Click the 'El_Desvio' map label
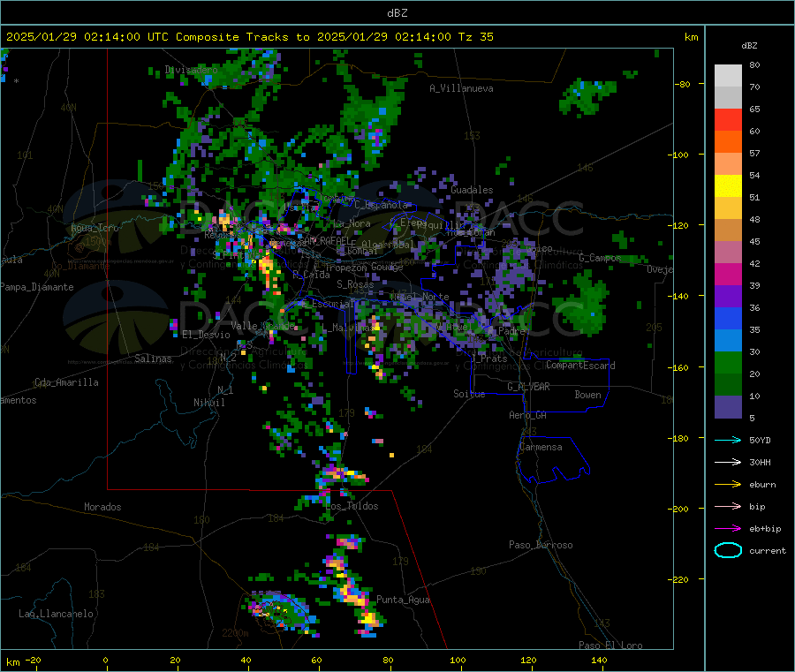 click(207, 335)
